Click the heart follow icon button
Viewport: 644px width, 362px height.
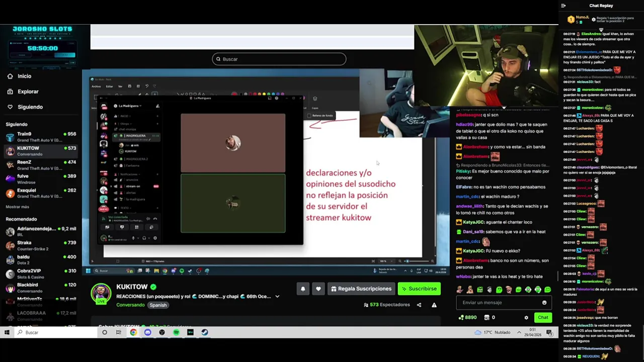pyautogui.click(x=318, y=289)
